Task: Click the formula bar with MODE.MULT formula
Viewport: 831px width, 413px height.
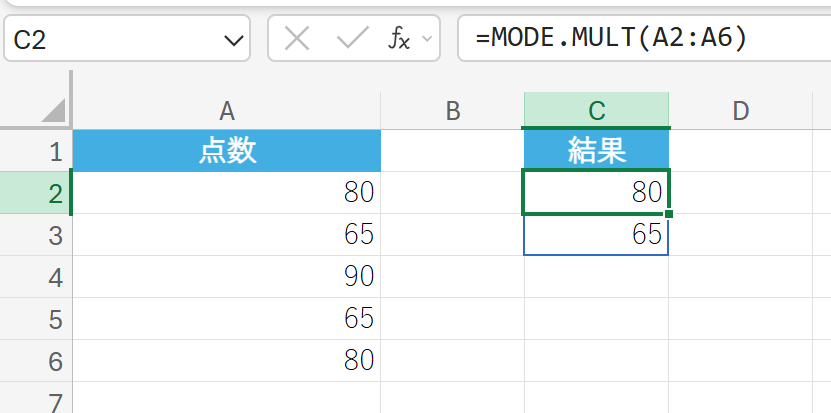Action: pyautogui.click(x=640, y=39)
